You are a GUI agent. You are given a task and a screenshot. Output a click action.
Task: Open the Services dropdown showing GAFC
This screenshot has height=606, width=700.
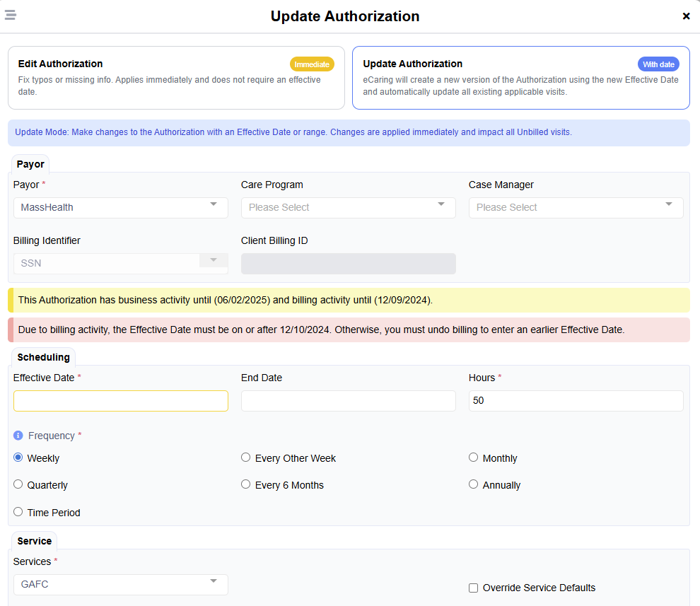tap(120, 585)
